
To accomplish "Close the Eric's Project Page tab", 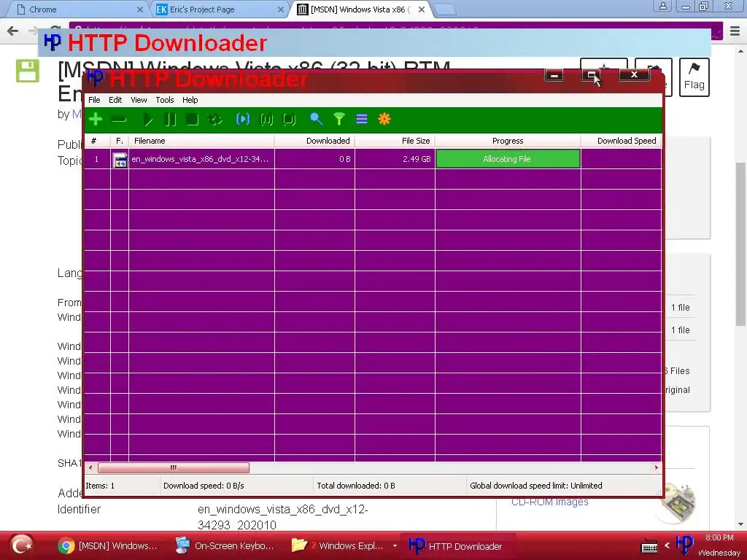I will tap(281, 9).
